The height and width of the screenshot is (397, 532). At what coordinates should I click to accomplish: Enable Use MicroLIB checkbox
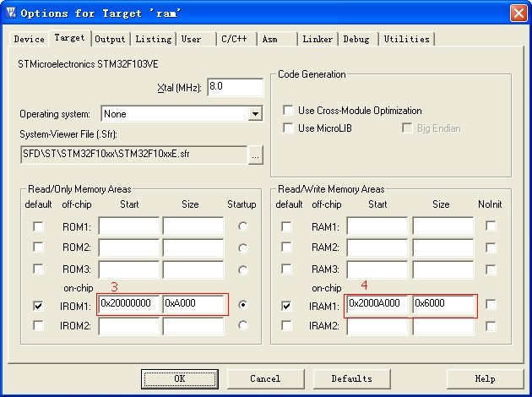289,128
